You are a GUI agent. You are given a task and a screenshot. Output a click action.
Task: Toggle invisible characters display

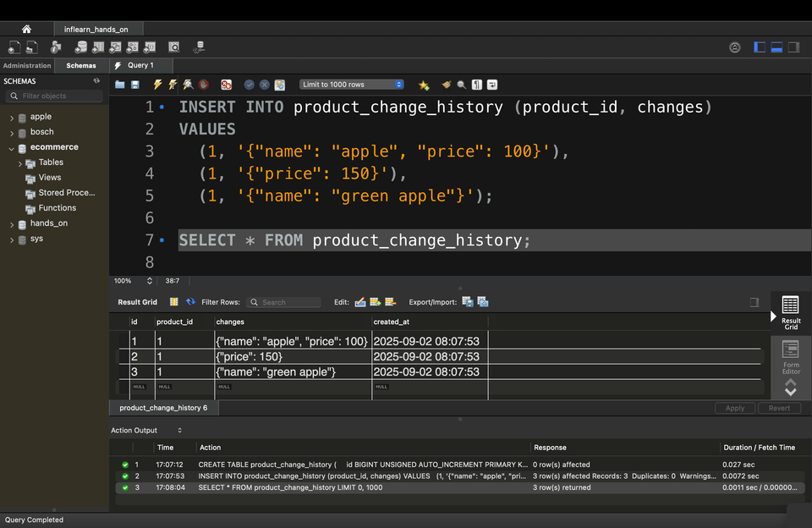coord(477,85)
